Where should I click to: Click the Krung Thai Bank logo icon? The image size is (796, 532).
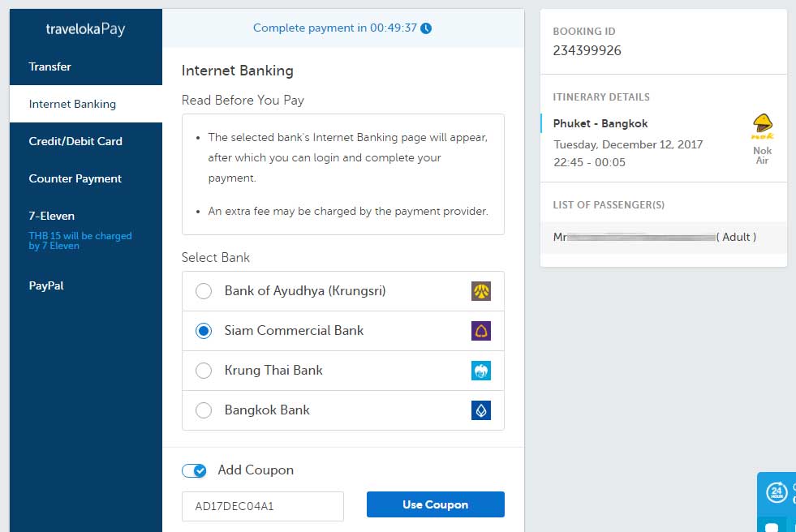point(481,371)
